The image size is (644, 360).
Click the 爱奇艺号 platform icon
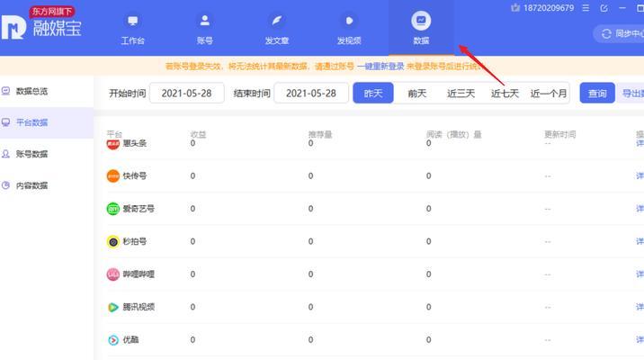[x=113, y=209]
